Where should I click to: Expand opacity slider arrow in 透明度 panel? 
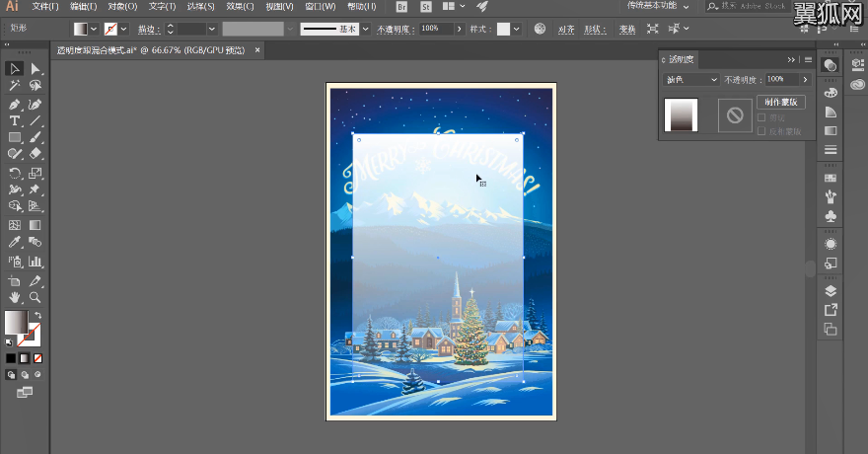[x=805, y=80]
